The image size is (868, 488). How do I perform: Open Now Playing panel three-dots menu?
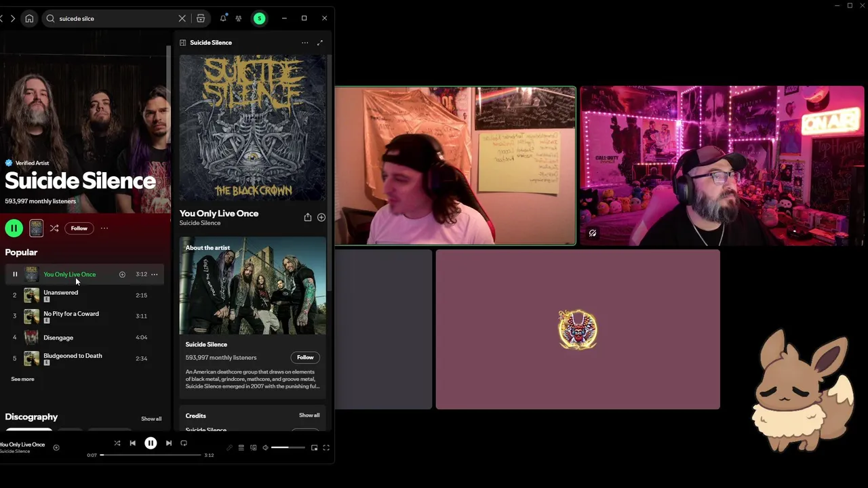pyautogui.click(x=304, y=43)
